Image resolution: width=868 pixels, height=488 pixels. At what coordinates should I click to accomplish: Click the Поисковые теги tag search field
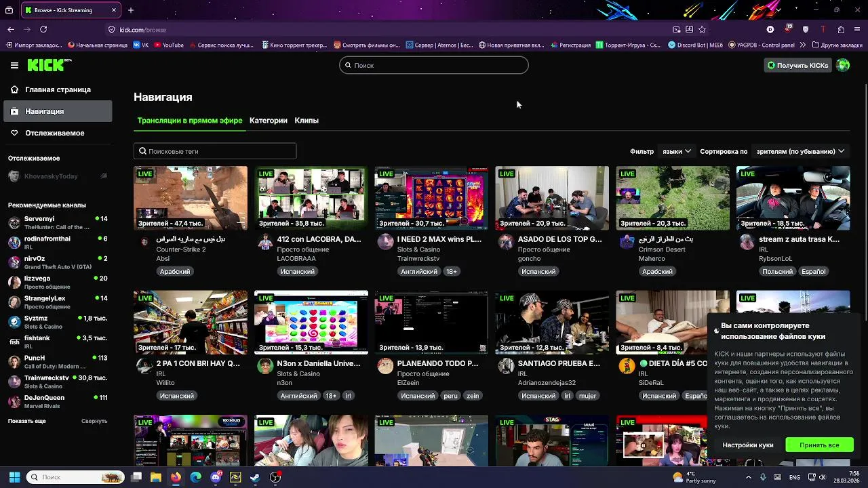coord(215,151)
